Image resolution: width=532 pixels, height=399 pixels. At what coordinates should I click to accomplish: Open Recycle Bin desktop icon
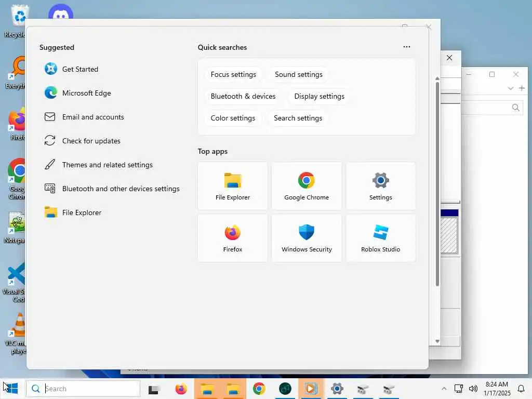[15, 22]
